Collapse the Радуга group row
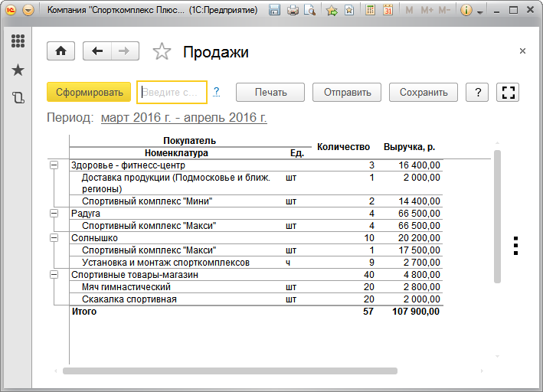This screenshot has width=543, height=392. [x=54, y=214]
